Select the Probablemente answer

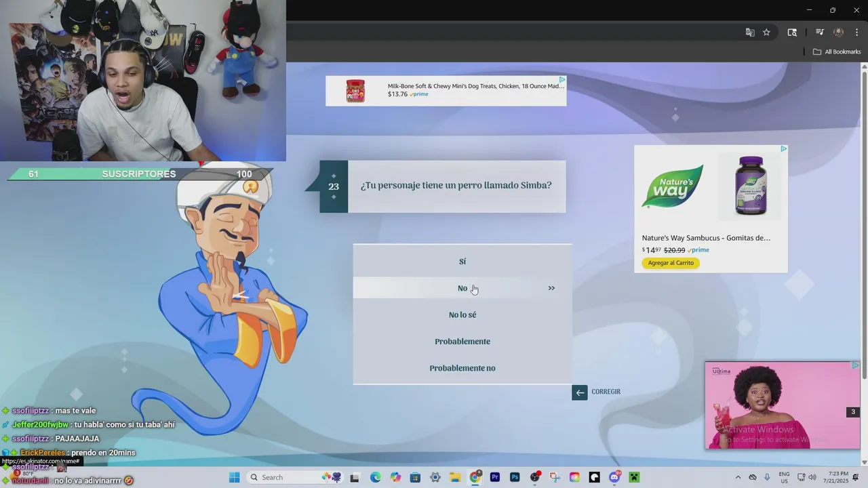click(x=462, y=341)
